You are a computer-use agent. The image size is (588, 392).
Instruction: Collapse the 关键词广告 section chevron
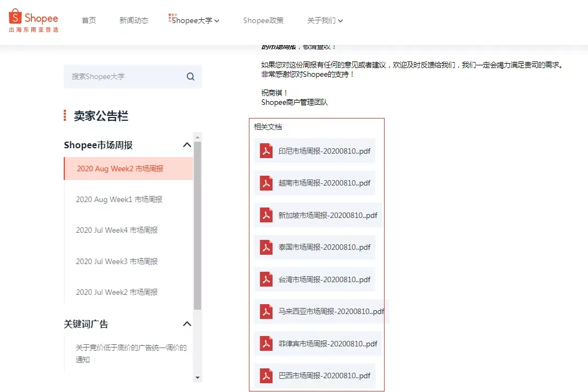[x=187, y=324]
